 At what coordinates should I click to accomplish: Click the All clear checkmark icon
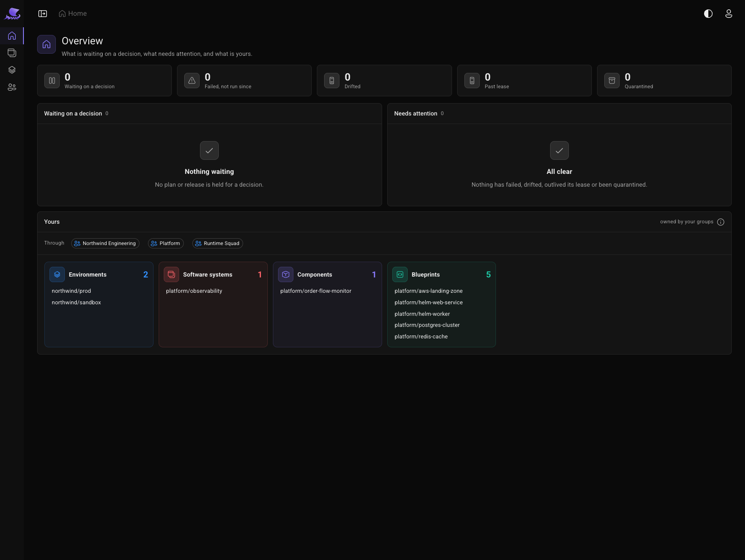click(559, 150)
